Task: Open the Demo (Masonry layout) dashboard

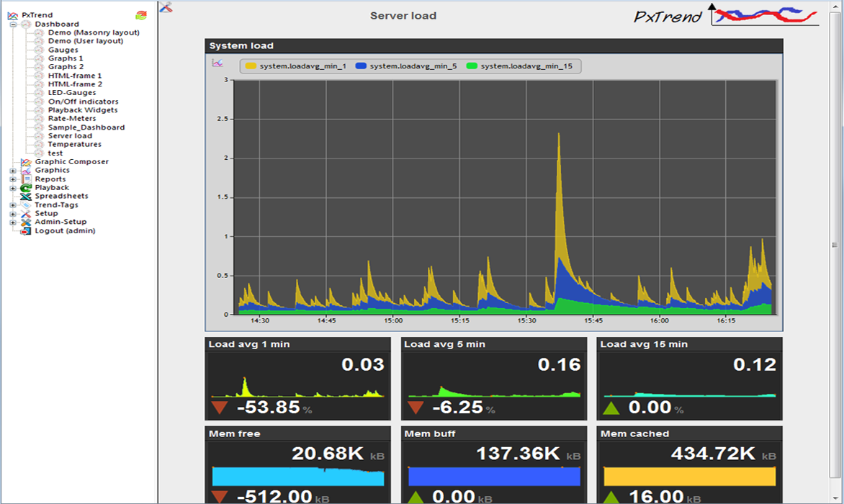Action: pyautogui.click(x=94, y=32)
